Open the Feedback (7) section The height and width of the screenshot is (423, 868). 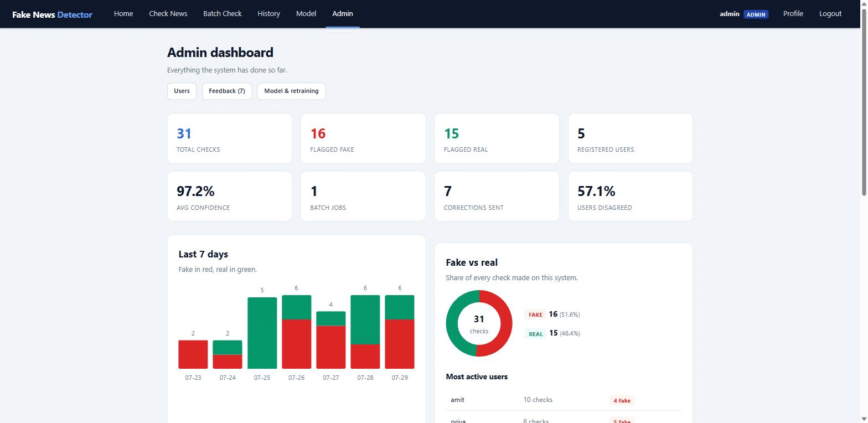pyautogui.click(x=227, y=91)
